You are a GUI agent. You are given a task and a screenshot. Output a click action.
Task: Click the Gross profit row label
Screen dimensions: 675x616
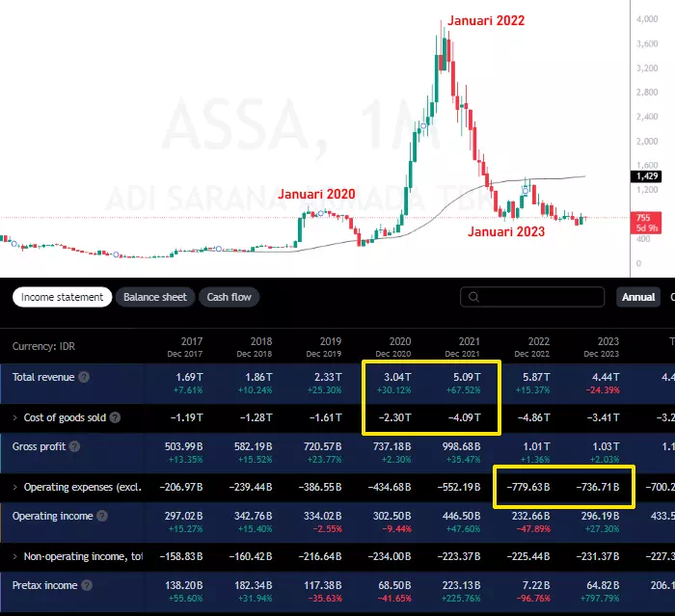pyautogui.click(x=40, y=446)
